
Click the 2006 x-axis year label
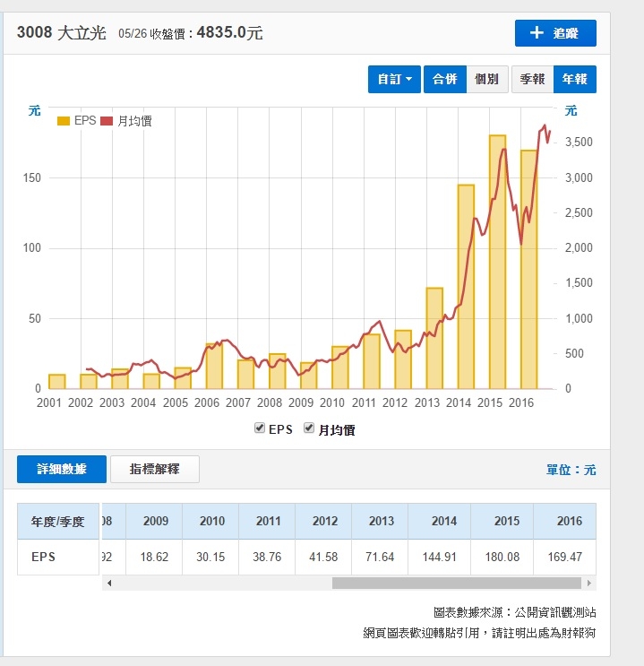(x=207, y=402)
